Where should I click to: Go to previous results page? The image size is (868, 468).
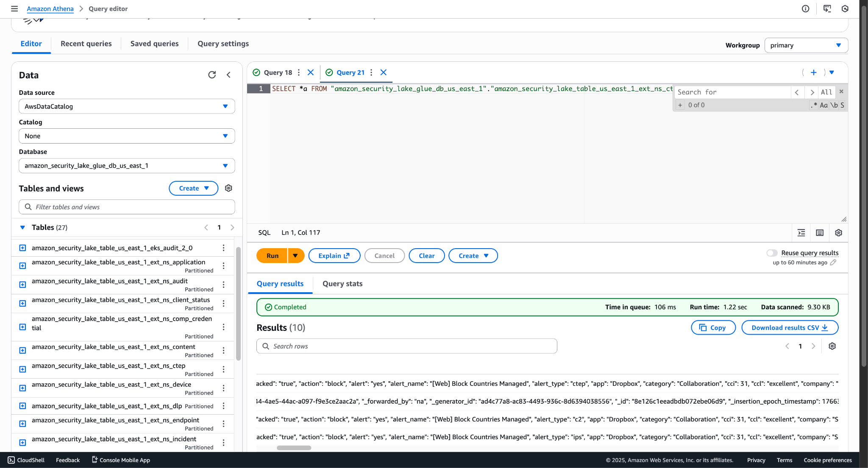pos(787,346)
